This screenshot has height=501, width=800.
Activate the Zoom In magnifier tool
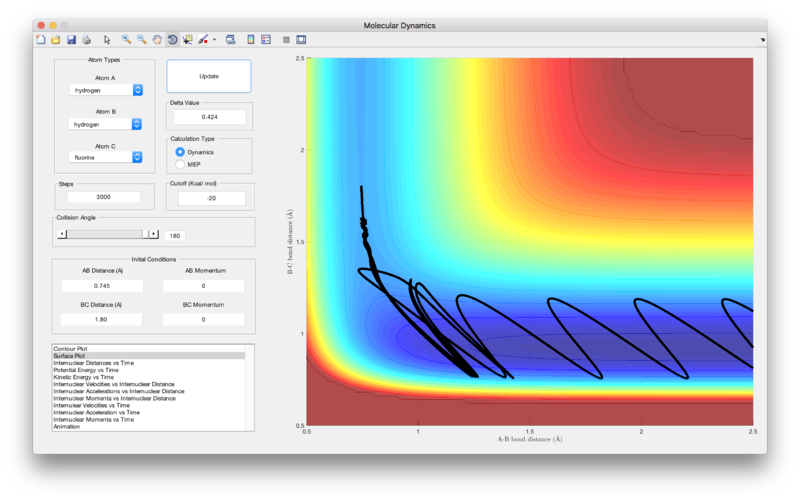pos(126,39)
